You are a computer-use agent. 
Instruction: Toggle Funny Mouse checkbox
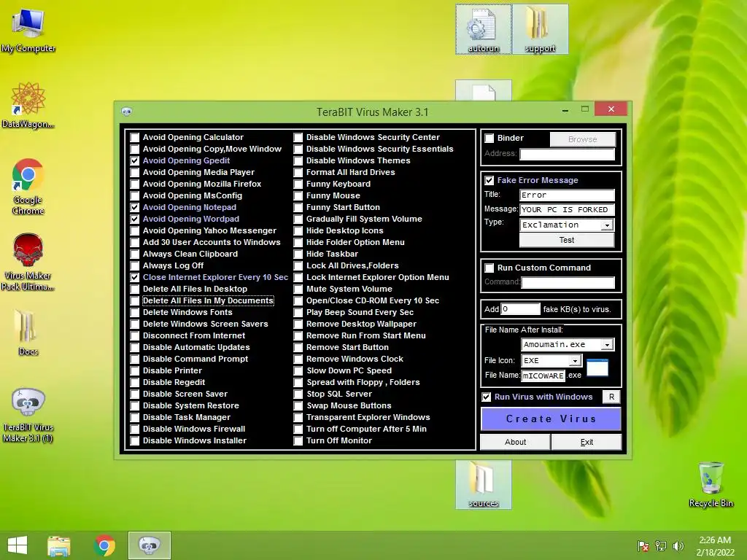[298, 195]
